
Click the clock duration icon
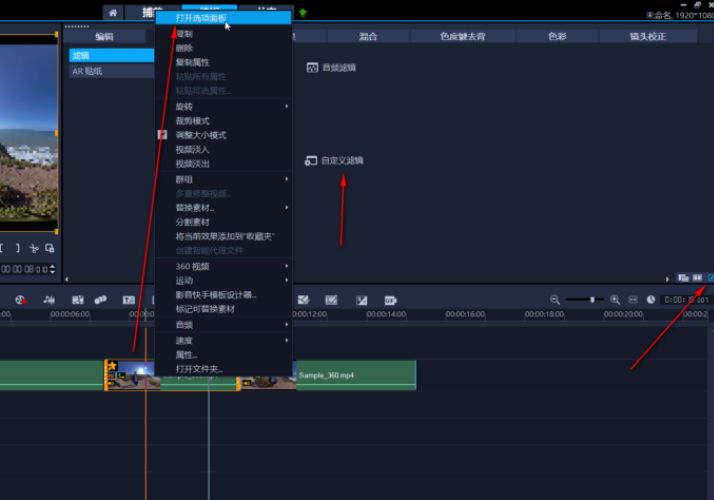click(650, 300)
